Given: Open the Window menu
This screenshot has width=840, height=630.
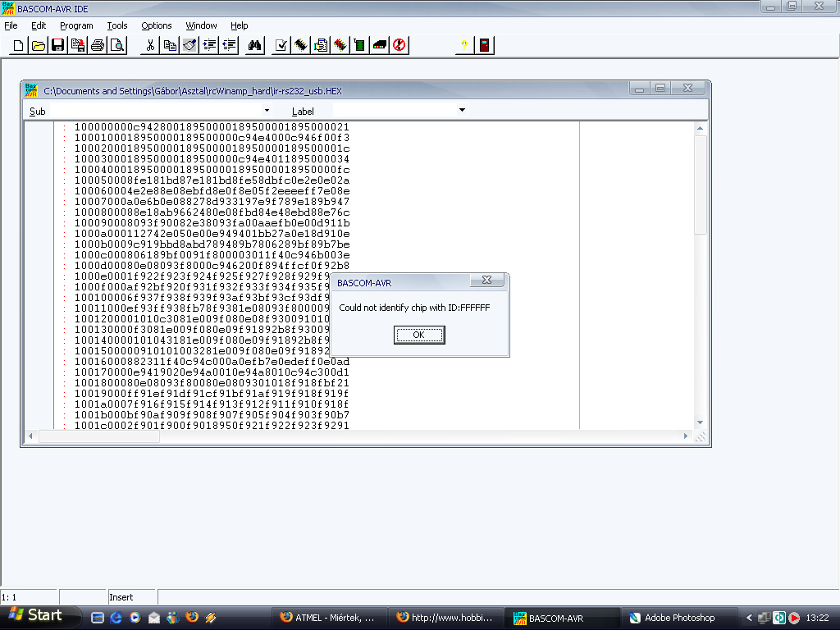Looking at the screenshot, I should 201,25.
